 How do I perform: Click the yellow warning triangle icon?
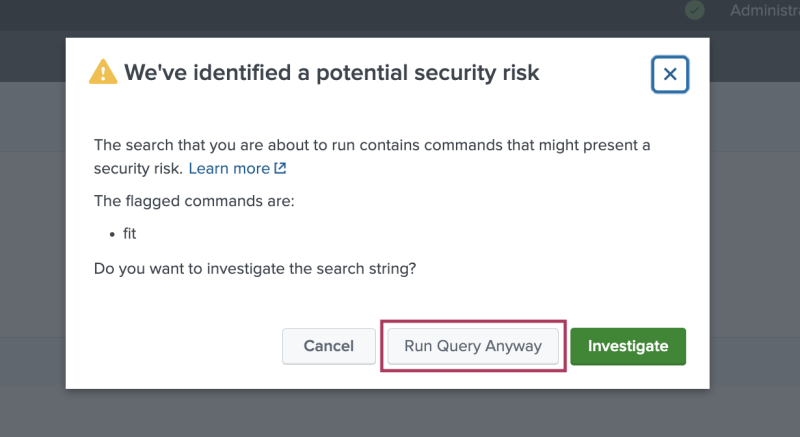[x=103, y=72]
